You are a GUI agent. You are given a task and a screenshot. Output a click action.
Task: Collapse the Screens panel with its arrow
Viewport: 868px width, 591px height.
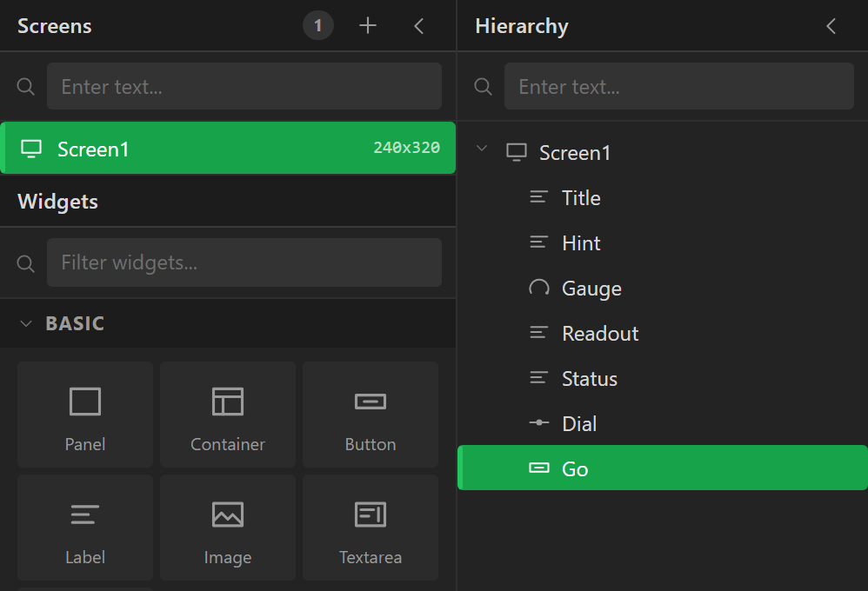pos(419,26)
